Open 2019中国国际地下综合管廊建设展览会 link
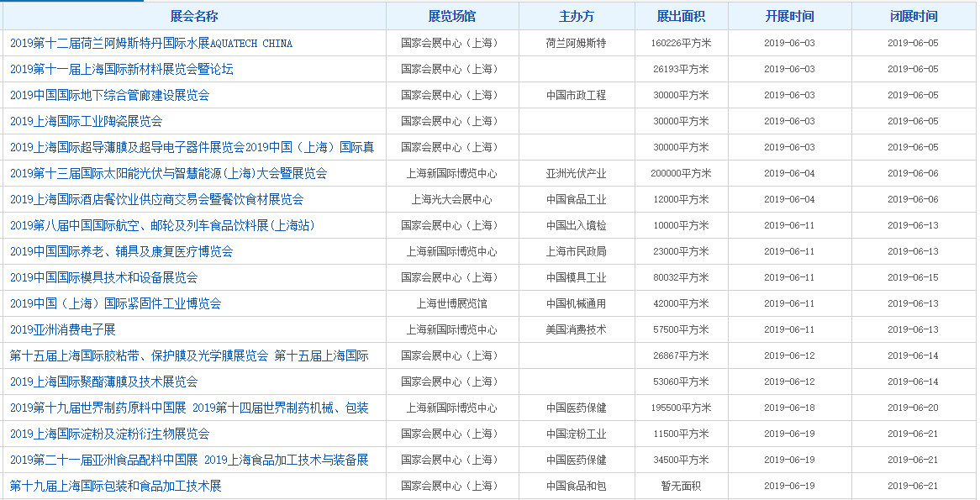This screenshot has height=500, width=980. [110, 96]
